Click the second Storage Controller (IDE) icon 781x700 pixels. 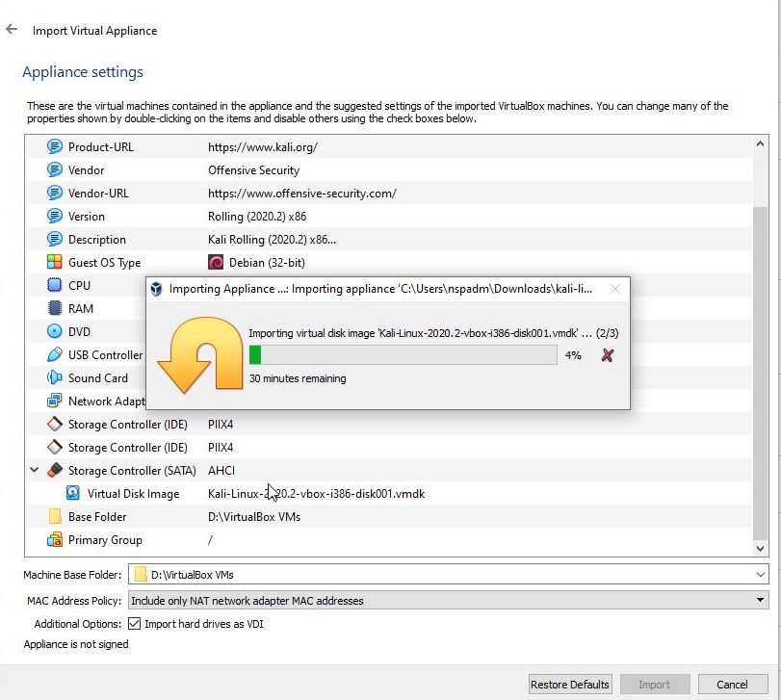54,448
